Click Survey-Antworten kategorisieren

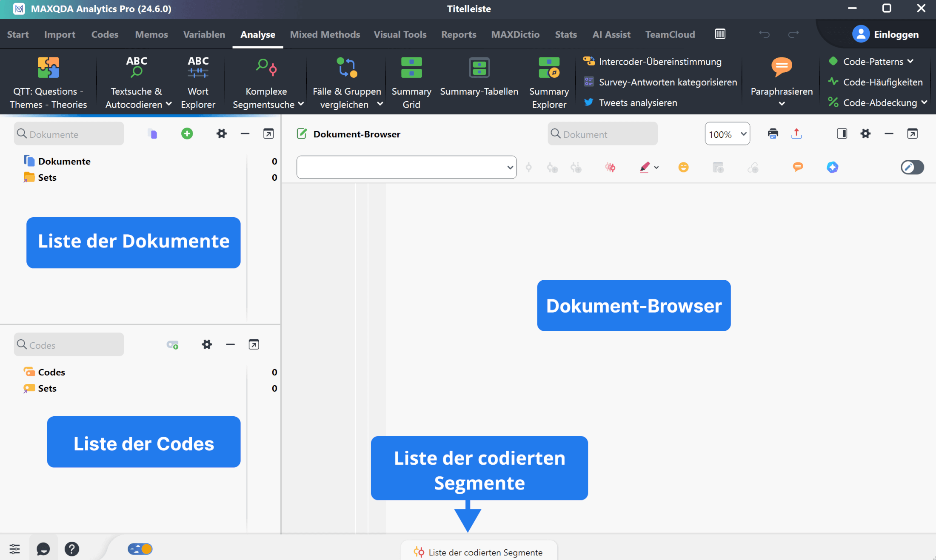[660, 82]
